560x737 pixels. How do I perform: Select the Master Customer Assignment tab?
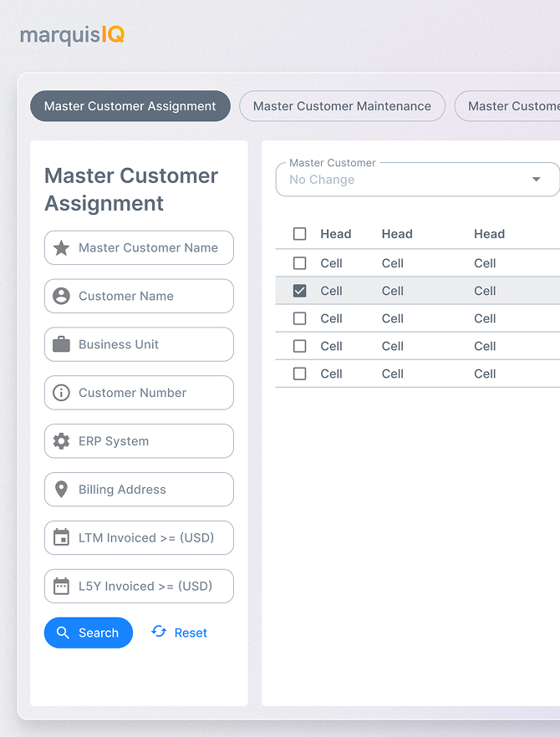pos(130,106)
